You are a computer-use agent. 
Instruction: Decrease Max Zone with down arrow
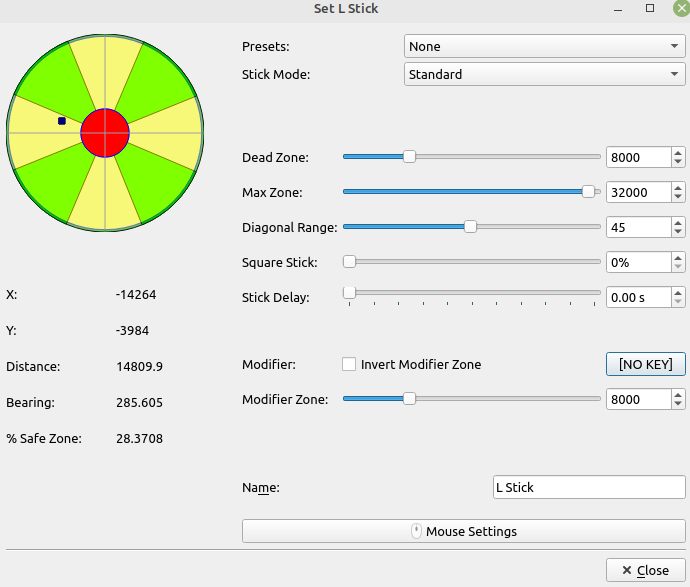pyautogui.click(x=678, y=198)
